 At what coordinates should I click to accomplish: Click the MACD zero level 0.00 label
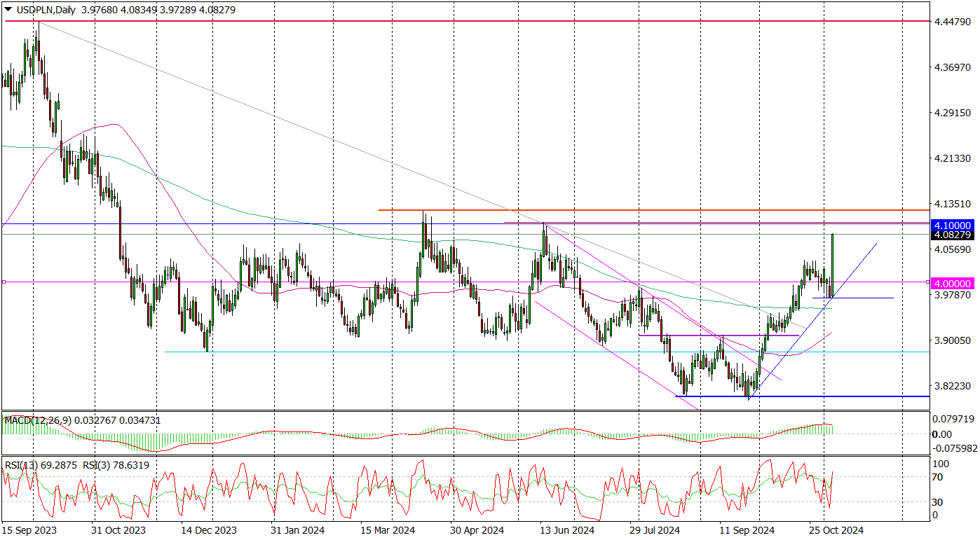(x=943, y=434)
